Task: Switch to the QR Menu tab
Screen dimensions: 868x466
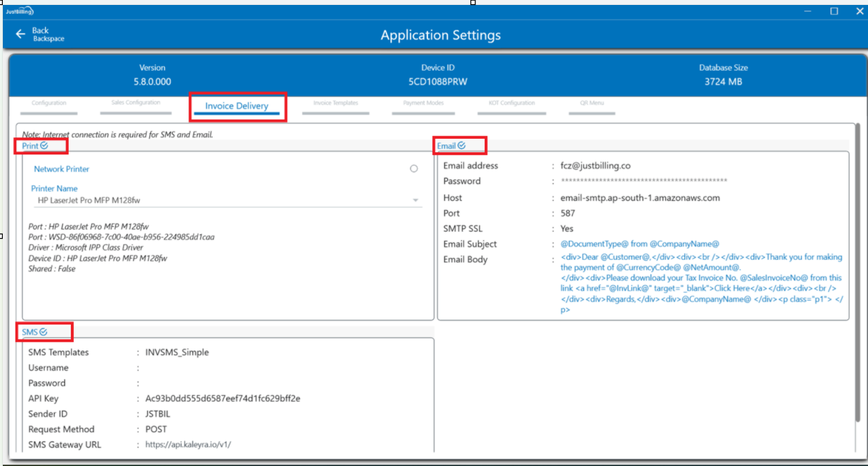Action: click(x=592, y=103)
